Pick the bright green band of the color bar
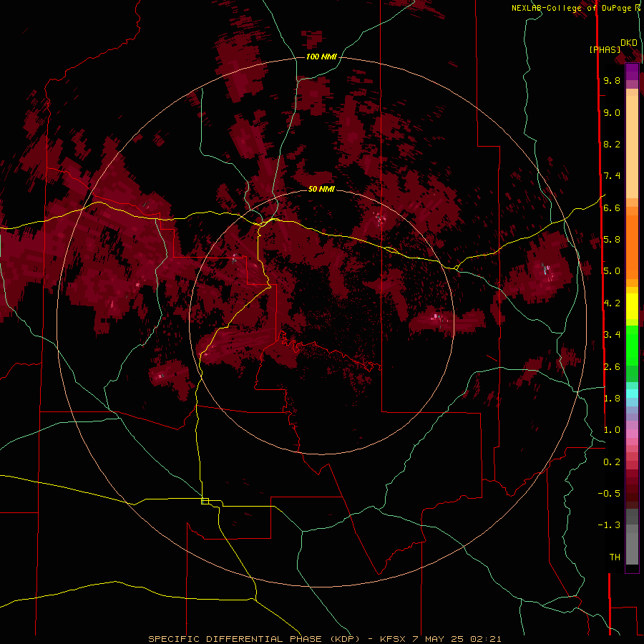The height and width of the screenshot is (644, 644). (632, 345)
